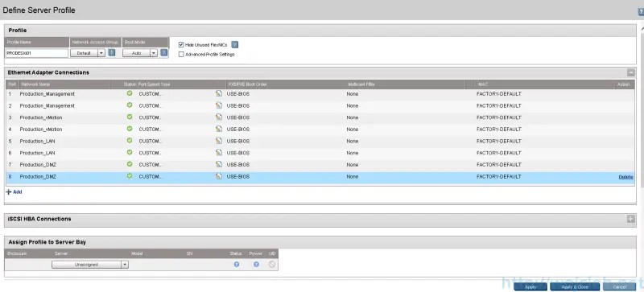Open help for Boot Mode
The height and width of the screenshot is (292, 644).
[x=164, y=52]
